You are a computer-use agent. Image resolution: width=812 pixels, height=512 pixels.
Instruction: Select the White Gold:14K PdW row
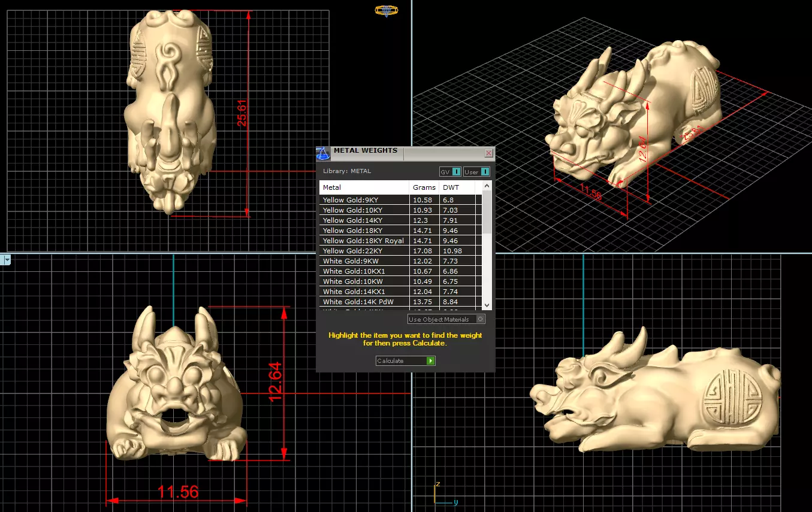(x=400, y=302)
